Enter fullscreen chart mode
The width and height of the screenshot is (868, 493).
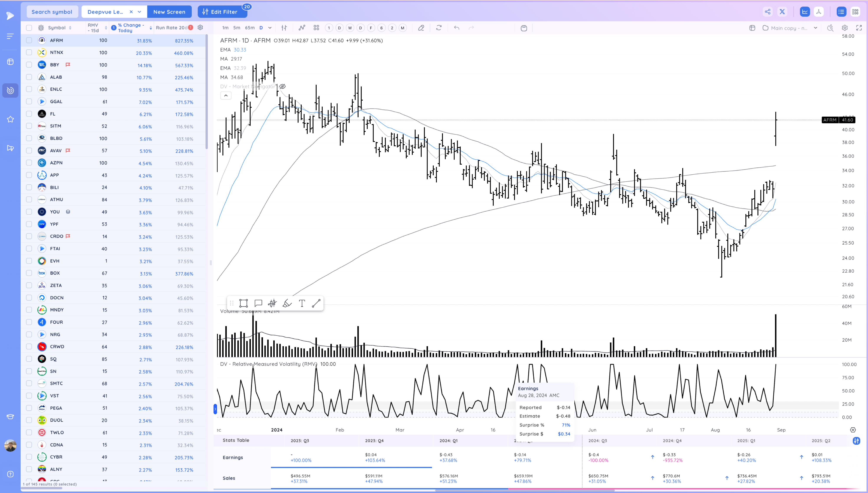[x=859, y=28]
